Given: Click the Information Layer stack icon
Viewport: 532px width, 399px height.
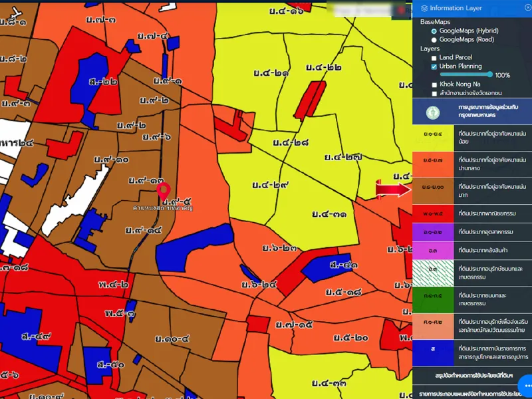Looking at the screenshot, I should pos(424,9).
